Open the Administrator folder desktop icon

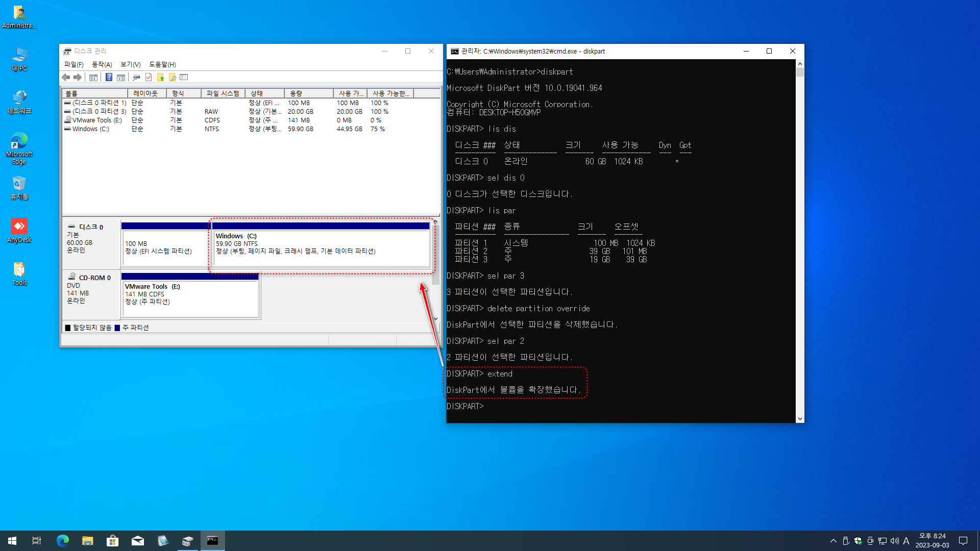[19, 17]
